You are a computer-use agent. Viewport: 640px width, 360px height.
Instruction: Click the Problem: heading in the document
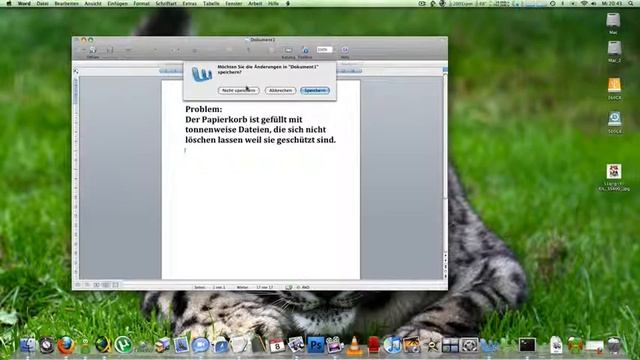pos(204,109)
